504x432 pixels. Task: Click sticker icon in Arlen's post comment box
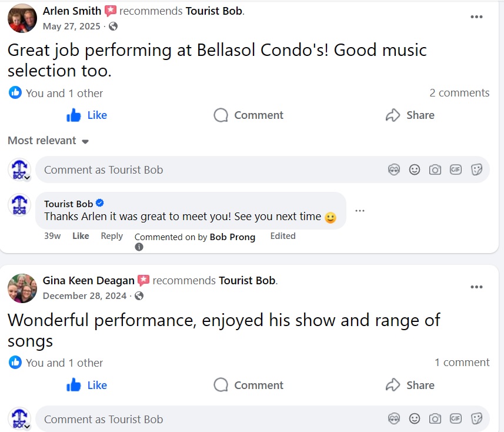point(476,170)
